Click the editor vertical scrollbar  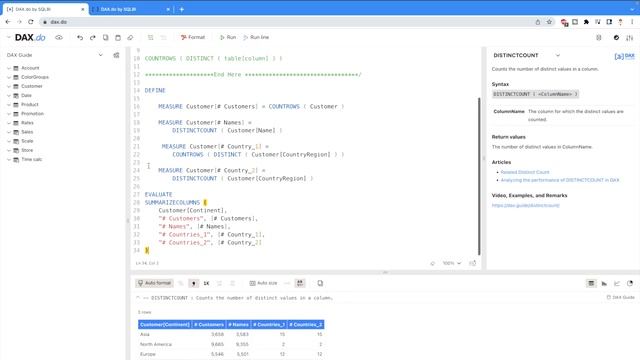coord(479,176)
